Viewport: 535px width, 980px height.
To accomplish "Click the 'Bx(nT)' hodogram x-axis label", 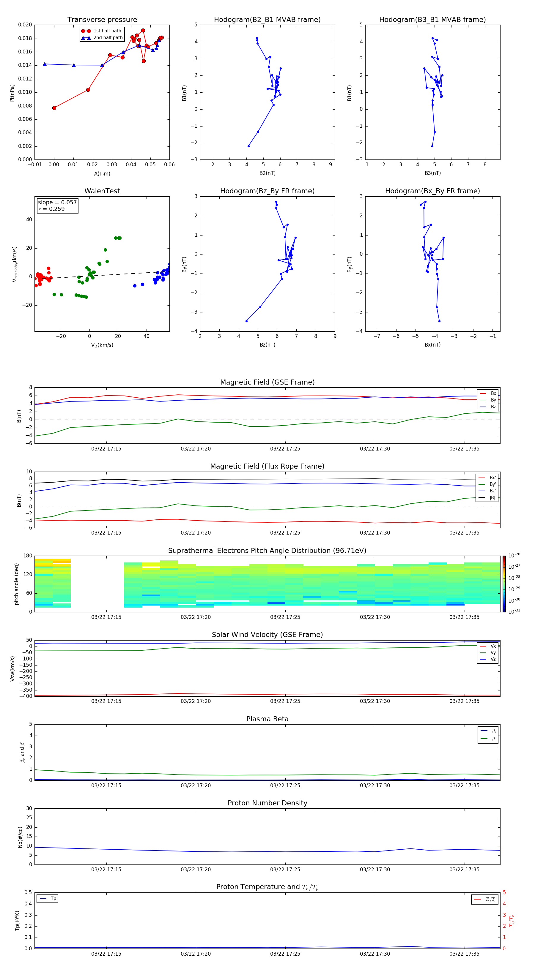I will [x=432, y=345].
